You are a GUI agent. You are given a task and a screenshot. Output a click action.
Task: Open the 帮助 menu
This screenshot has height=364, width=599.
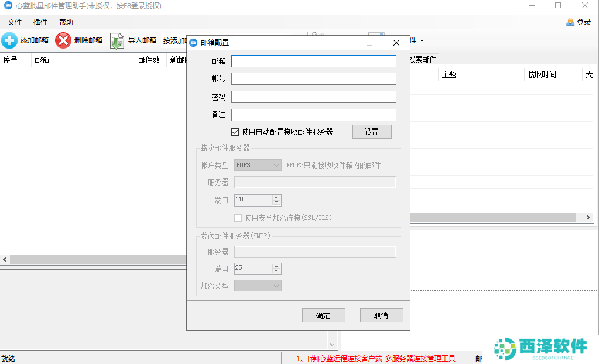(x=66, y=22)
